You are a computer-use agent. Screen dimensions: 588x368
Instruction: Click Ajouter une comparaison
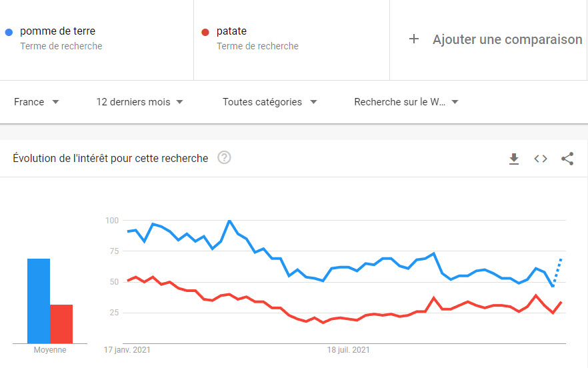point(507,39)
